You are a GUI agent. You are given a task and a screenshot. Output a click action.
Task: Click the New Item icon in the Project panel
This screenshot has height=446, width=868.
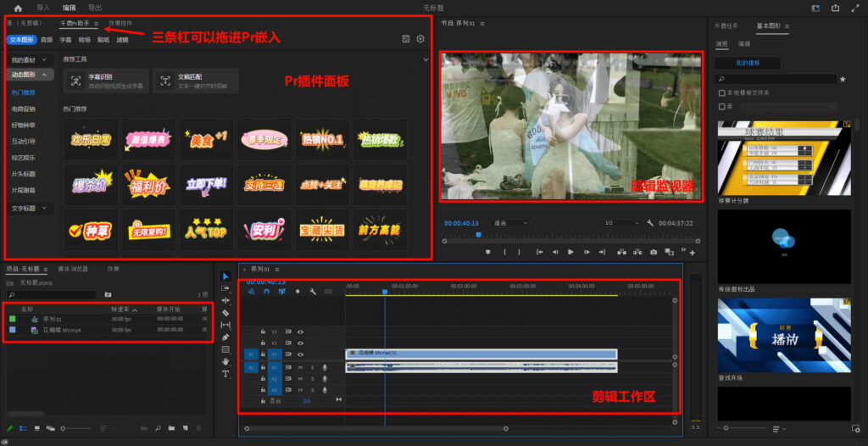tap(186, 428)
